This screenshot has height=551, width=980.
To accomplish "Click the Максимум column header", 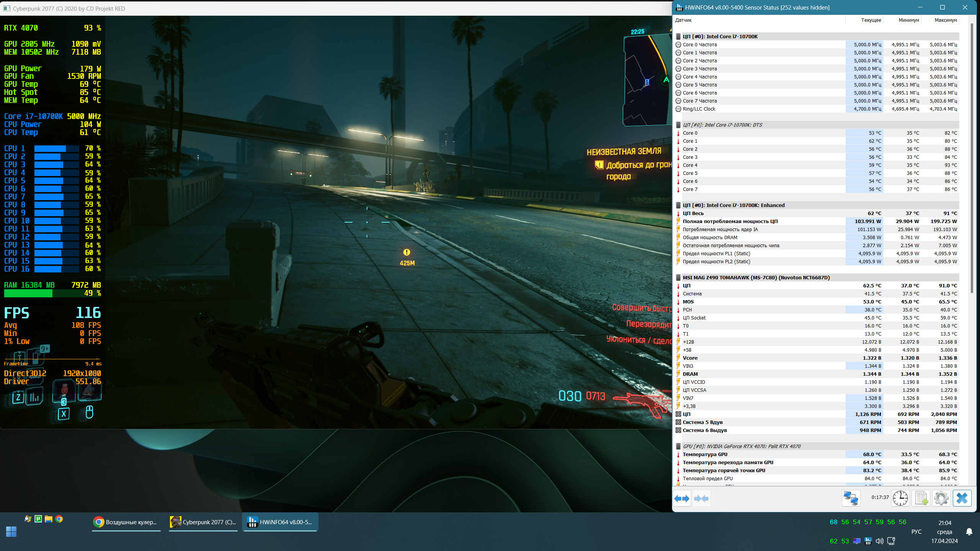I will coord(945,20).
